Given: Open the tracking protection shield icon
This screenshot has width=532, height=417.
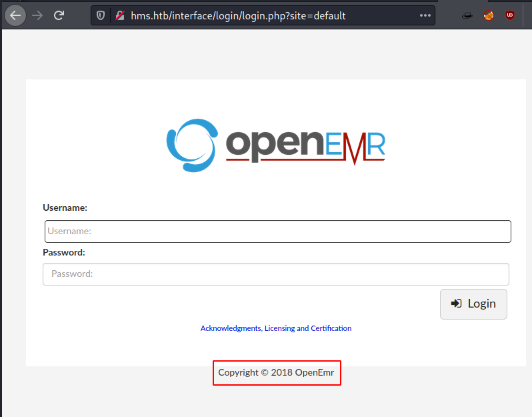Looking at the screenshot, I should pyautogui.click(x=101, y=15).
